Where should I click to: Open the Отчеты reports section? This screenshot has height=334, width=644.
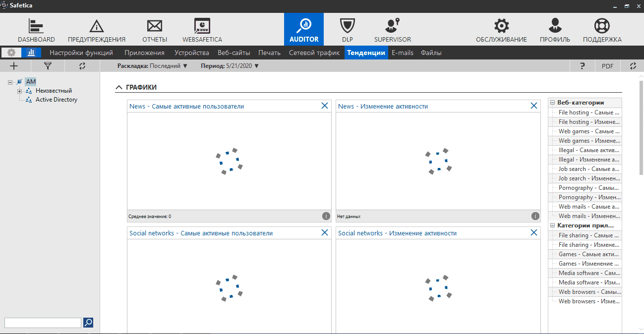tap(155, 30)
